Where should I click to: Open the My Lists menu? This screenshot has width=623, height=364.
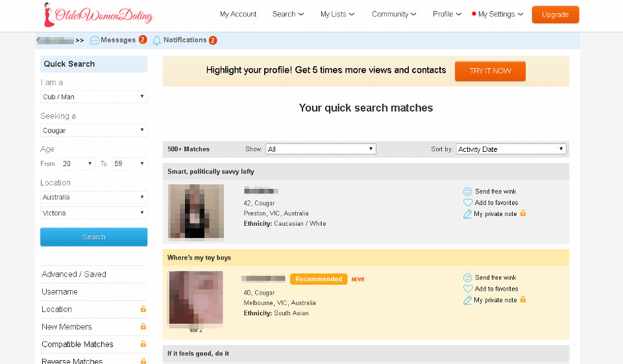point(337,14)
